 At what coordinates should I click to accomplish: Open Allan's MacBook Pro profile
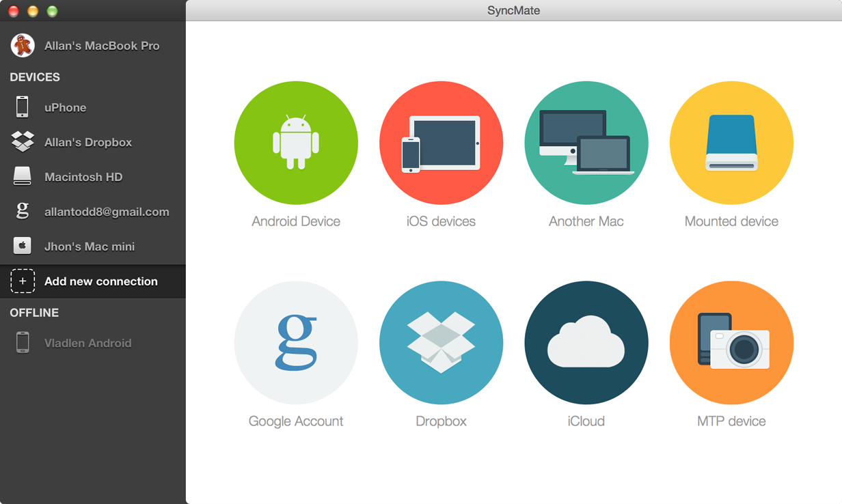click(x=101, y=46)
